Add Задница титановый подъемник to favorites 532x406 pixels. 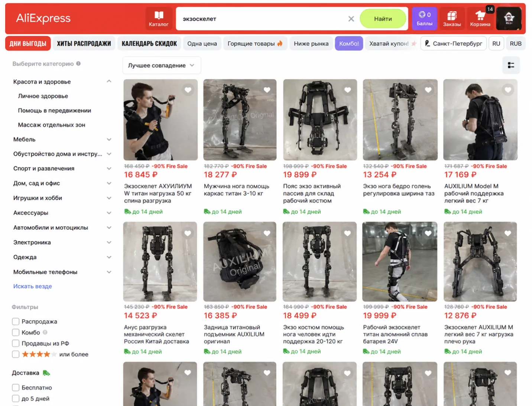[x=267, y=233]
